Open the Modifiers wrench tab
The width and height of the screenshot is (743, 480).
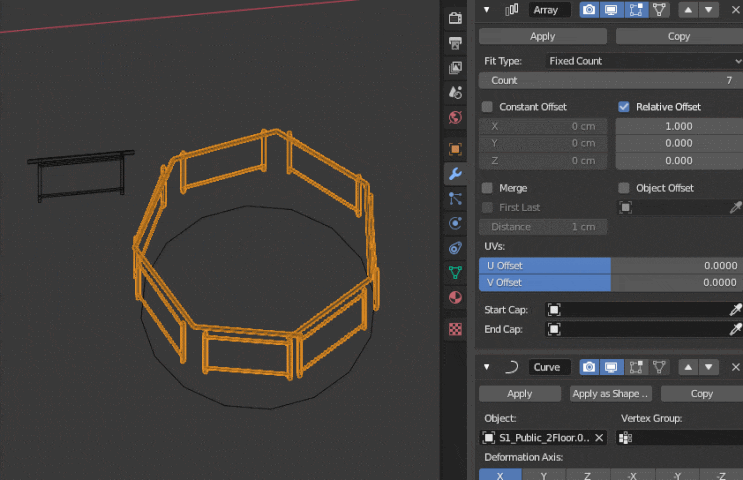pos(455,174)
